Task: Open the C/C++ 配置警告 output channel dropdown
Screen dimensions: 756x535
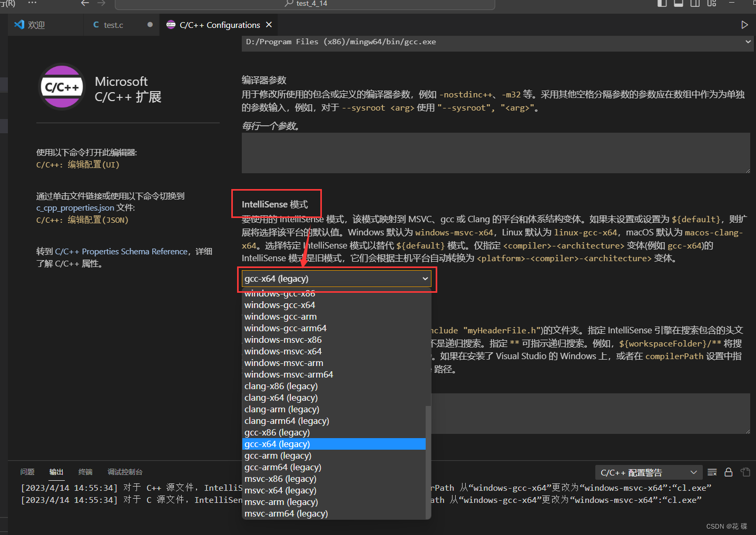Action: point(649,472)
